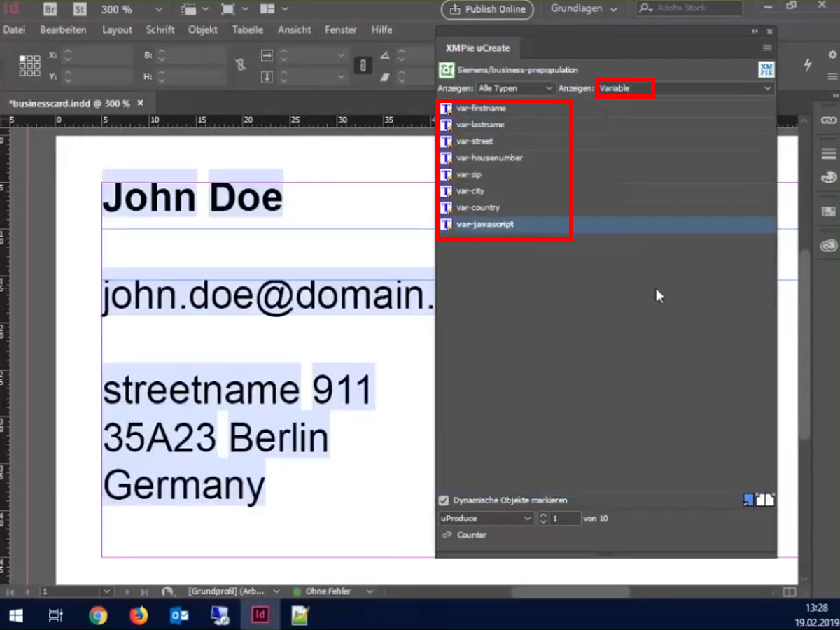The width and height of the screenshot is (840, 630).
Task: Click the dark chain link constrain scaling icon
Action: click(x=363, y=65)
